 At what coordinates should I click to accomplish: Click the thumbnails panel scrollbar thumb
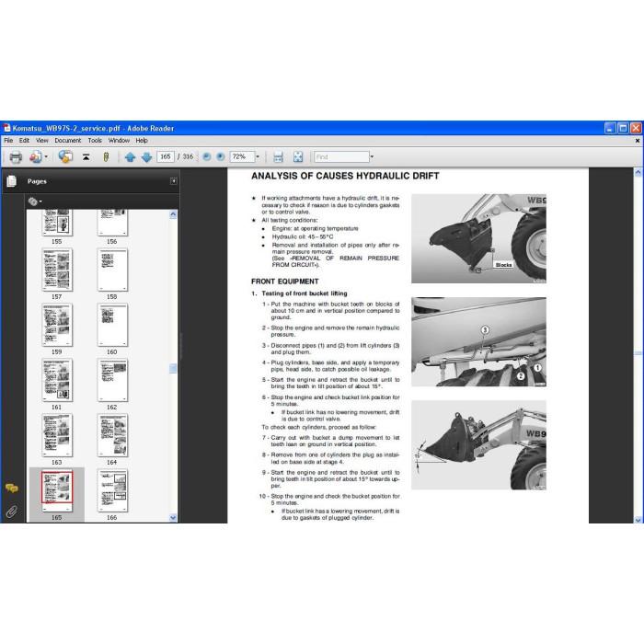click(173, 368)
